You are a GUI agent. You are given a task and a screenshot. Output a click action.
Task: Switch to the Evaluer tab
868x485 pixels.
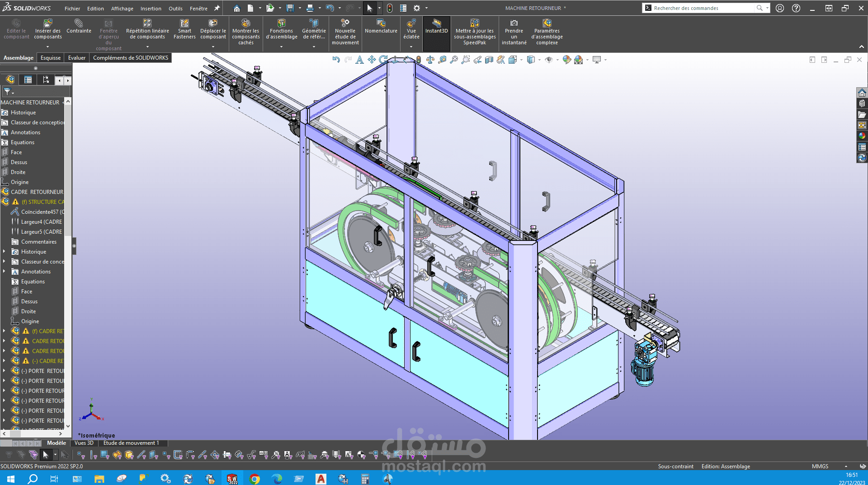coord(77,58)
